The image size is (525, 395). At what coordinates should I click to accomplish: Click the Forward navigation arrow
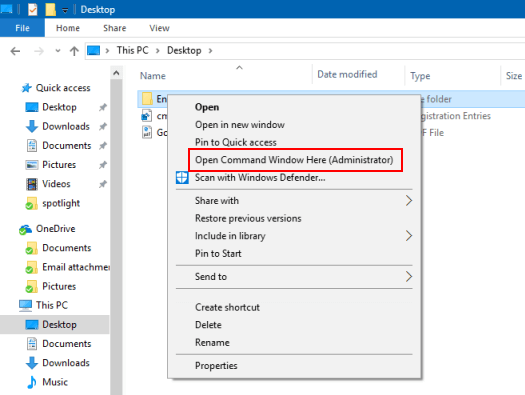39,51
